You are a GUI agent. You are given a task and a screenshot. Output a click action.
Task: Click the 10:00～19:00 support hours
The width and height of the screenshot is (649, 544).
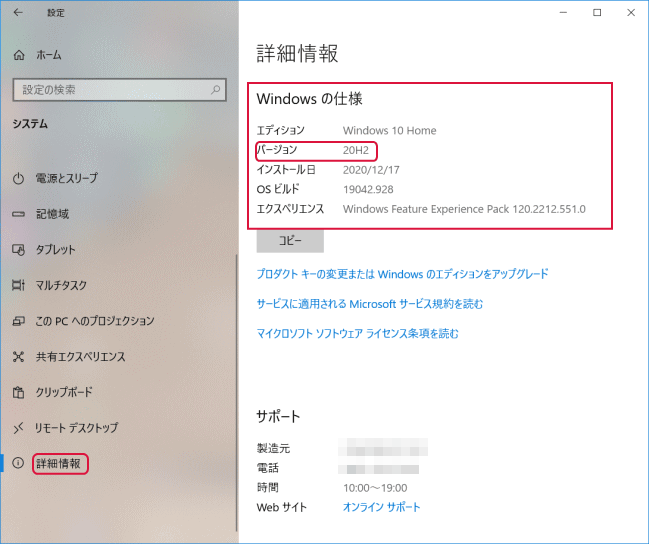pos(375,488)
